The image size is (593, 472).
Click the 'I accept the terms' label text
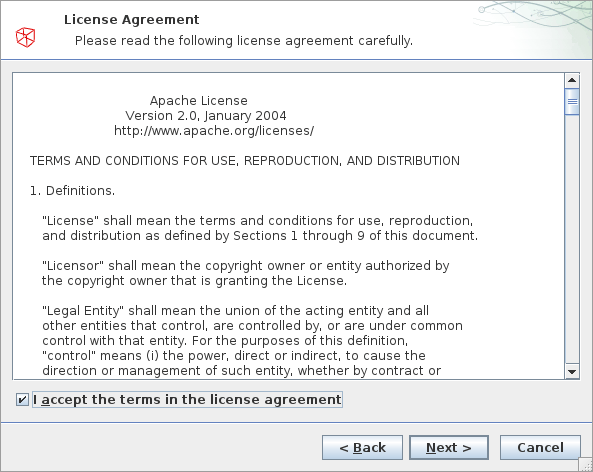187,399
